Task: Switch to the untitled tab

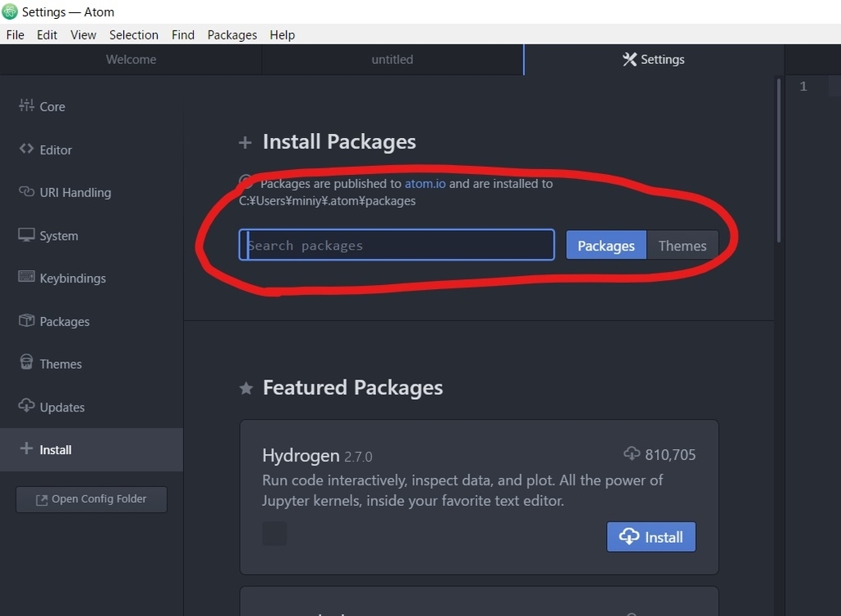Action: tap(392, 59)
